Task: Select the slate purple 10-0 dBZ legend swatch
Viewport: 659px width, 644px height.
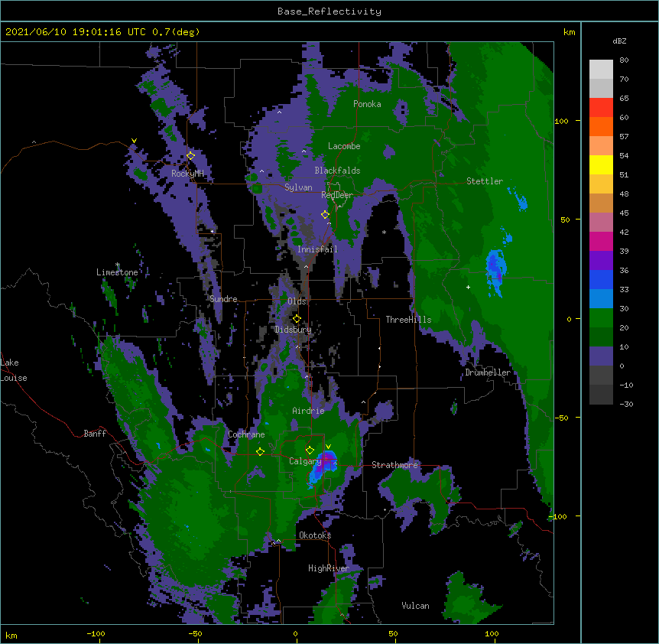Action: click(601, 356)
